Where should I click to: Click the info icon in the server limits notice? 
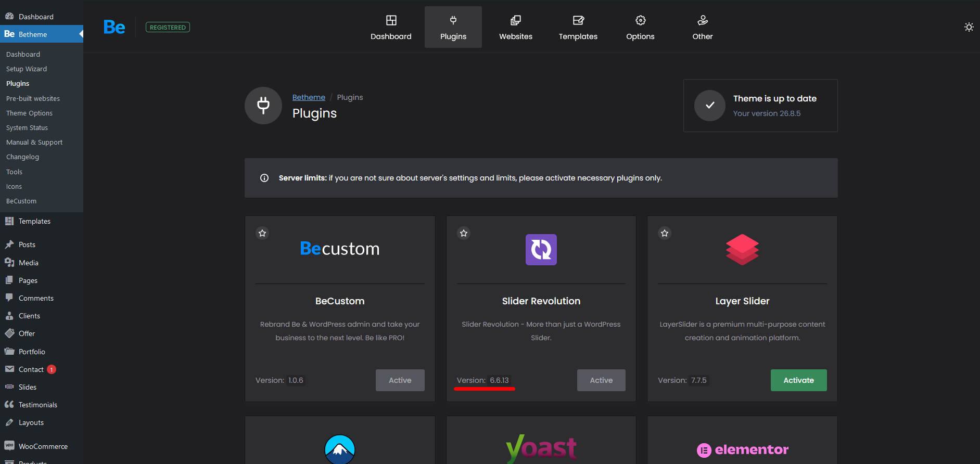coord(264,178)
